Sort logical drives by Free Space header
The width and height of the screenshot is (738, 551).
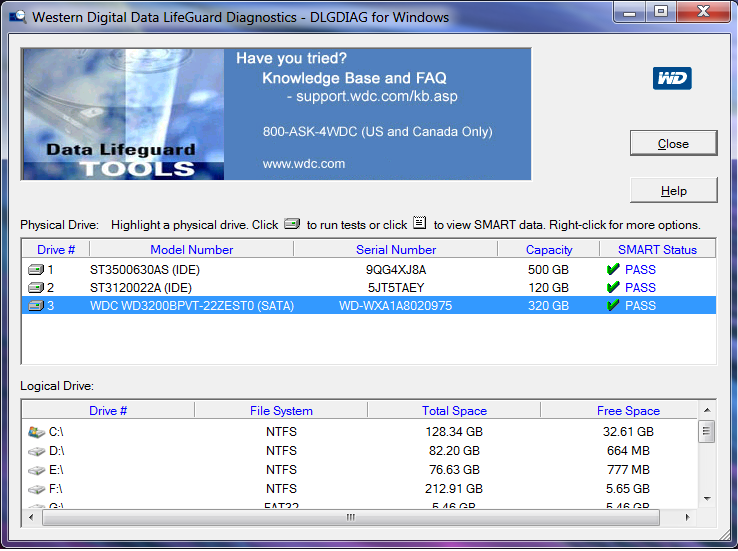[x=628, y=411]
